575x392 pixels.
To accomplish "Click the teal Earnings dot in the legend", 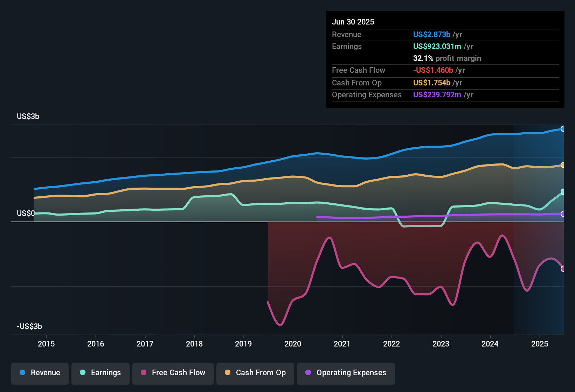I will tap(82, 373).
